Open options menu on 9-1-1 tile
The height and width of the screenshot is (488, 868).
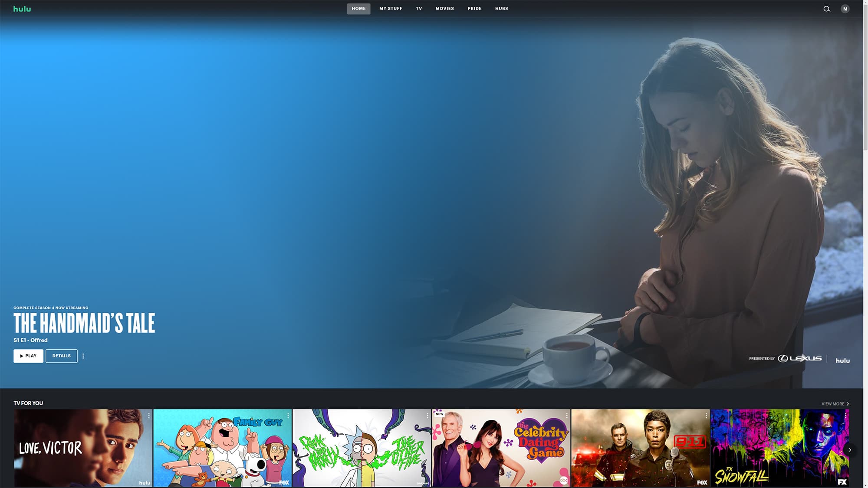click(706, 416)
